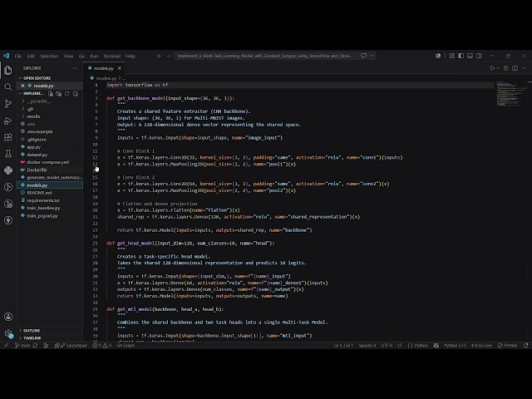532x399 pixels.
Task: Open the Run and Debug view
Action: [x=8, y=121]
